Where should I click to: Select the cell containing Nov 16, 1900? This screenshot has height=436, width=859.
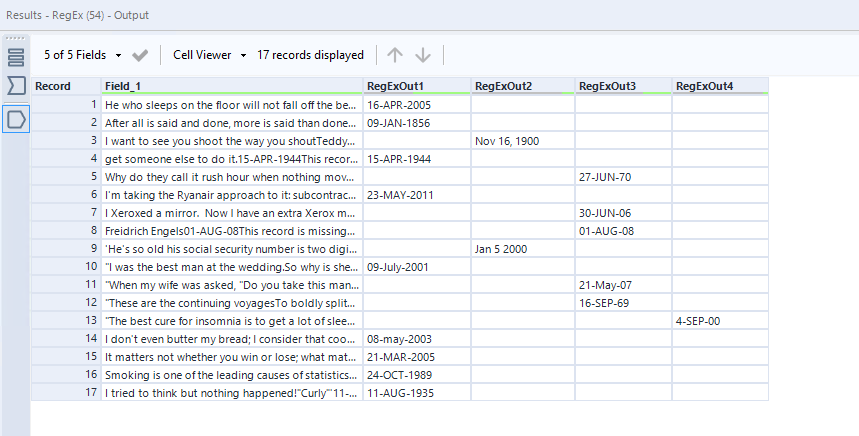click(x=522, y=141)
